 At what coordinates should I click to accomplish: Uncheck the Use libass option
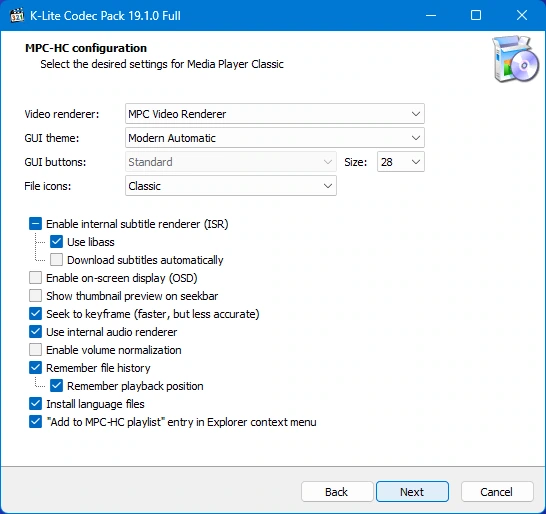pos(56,242)
